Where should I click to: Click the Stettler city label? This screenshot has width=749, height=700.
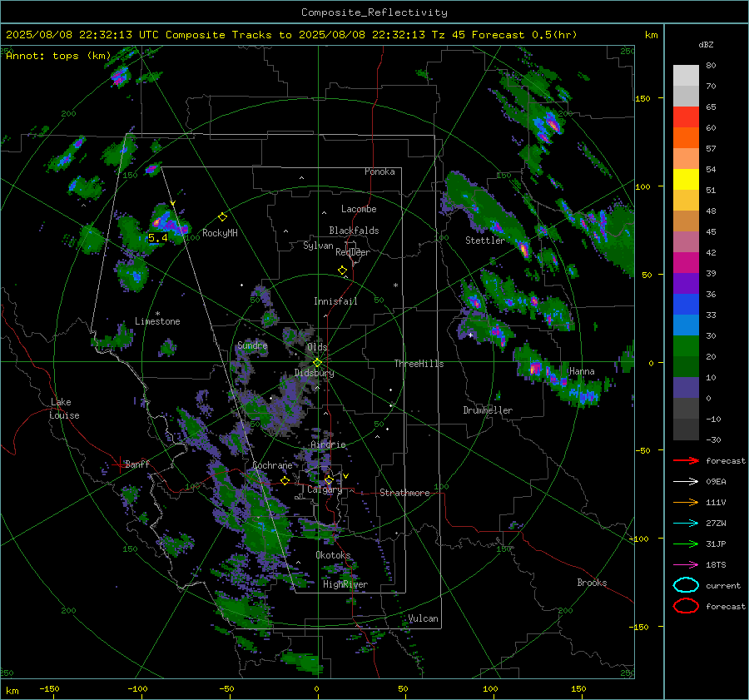coord(485,241)
